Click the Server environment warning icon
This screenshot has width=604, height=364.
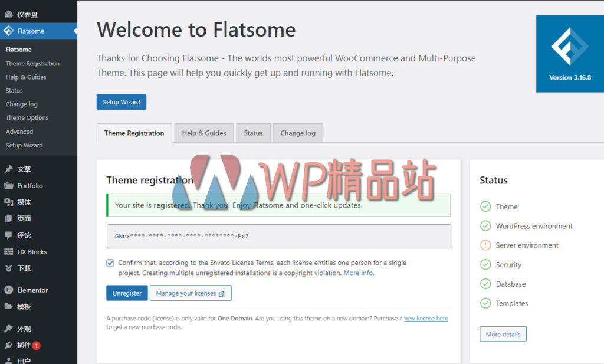click(x=485, y=245)
